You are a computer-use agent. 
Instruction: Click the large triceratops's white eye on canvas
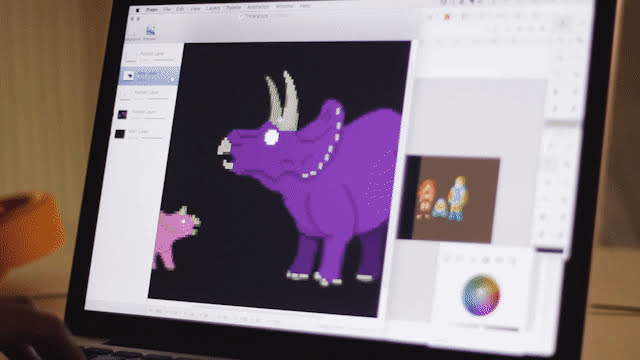click(x=271, y=137)
